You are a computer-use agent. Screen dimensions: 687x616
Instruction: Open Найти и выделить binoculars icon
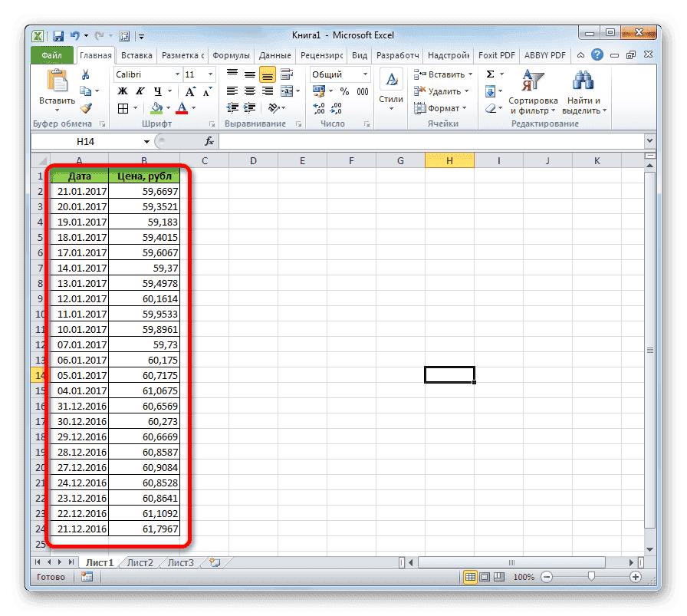click(583, 81)
